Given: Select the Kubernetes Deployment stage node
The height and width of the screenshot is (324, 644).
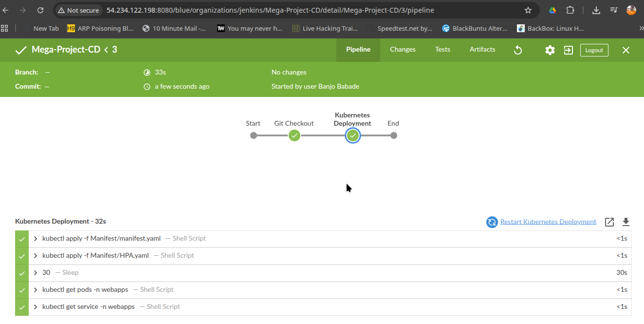Looking at the screenshot, I should (x=352, y=135).
